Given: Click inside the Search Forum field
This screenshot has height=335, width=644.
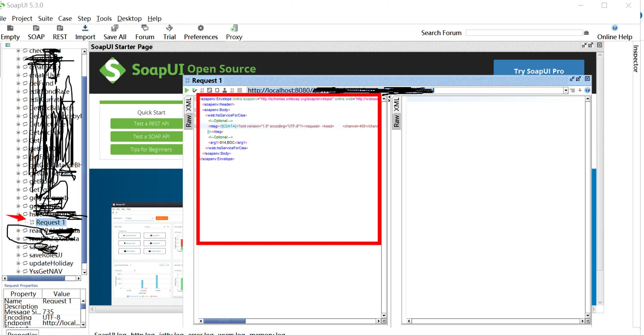Looking at the screenshot, I should tap(524, 32).
